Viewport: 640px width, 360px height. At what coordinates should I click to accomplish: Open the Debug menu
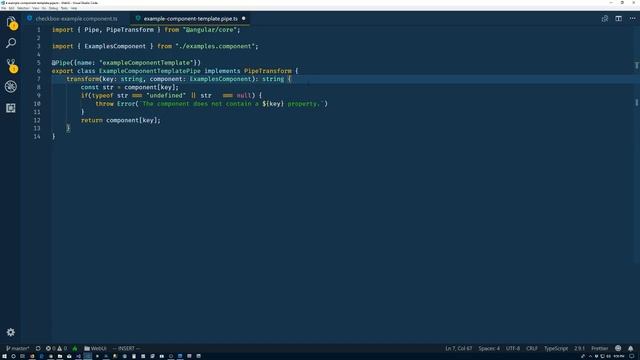(x=53, y=8)
